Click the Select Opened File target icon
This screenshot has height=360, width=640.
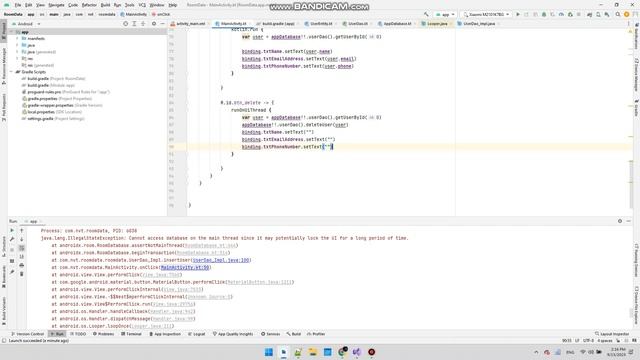[125, 24]
